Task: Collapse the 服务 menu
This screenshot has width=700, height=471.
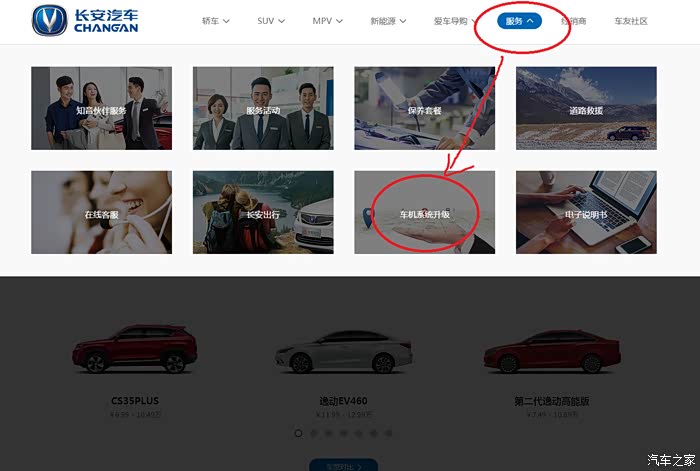Action: click(519, 21)
